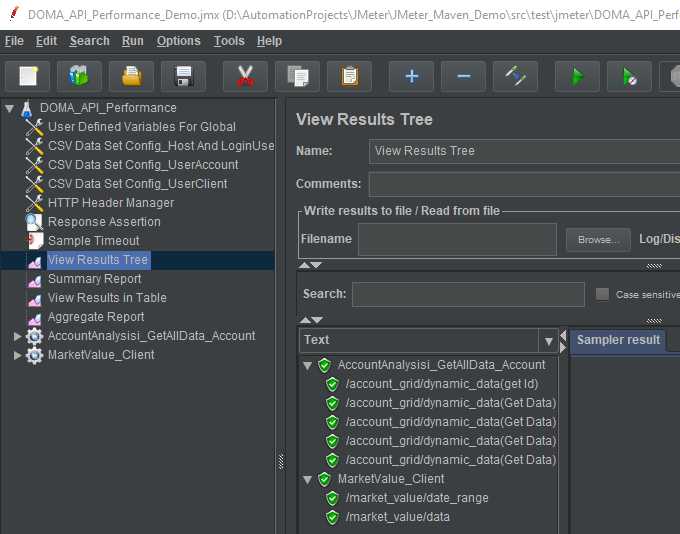Open the Text renderer dropdown
The width and height of the screenshot is (680, 534).
[548, 341]
